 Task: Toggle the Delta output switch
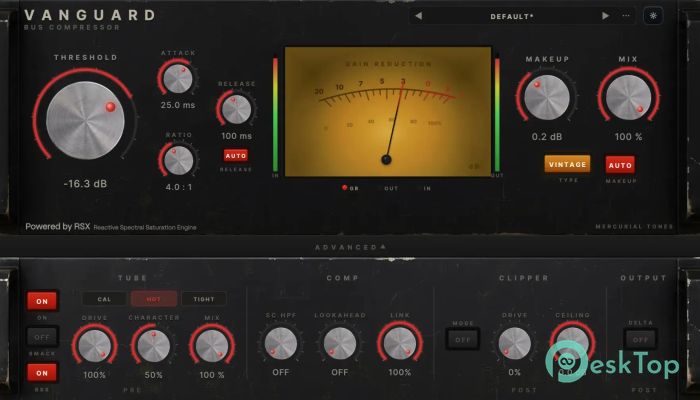click(640, 339)
